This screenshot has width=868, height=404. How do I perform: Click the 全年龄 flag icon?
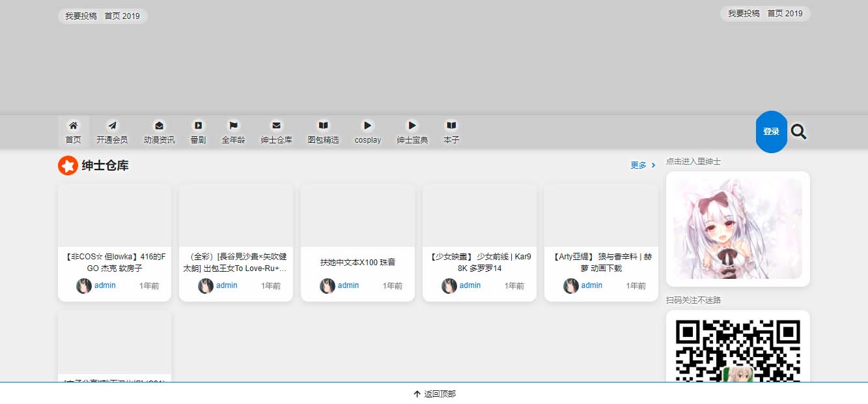[233, 125]
